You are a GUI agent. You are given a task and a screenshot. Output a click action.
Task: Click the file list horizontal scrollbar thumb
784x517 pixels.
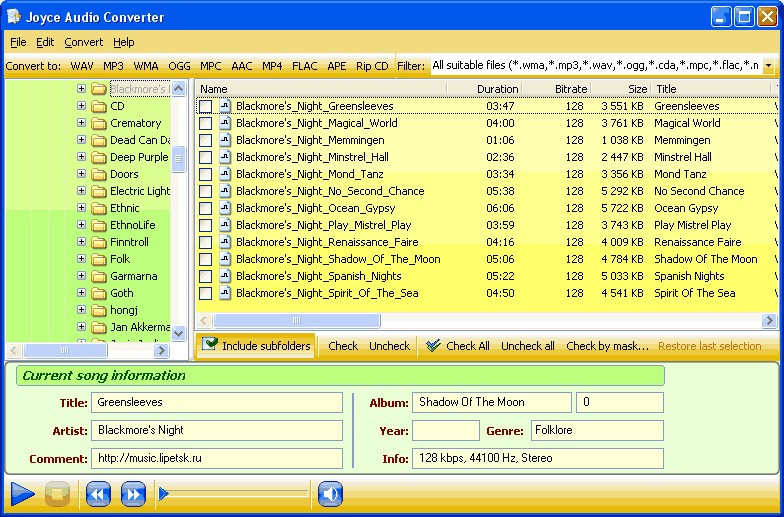tap(296, 320)
